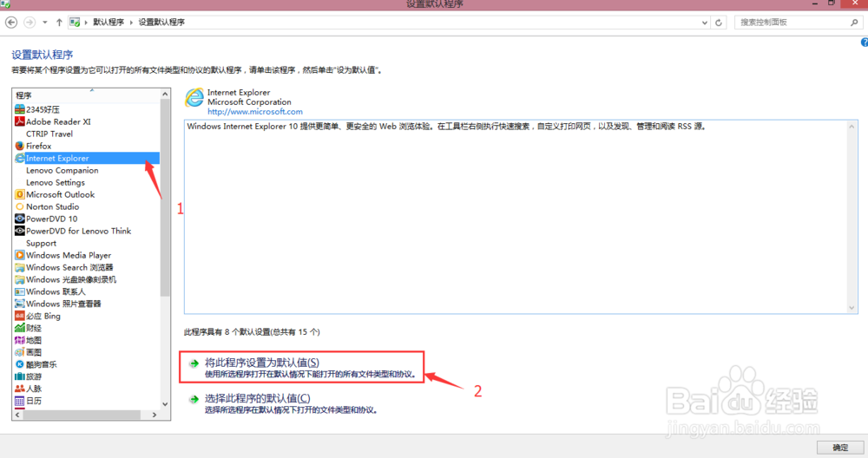Open recent locations dropdown arrow

[45, 23]
